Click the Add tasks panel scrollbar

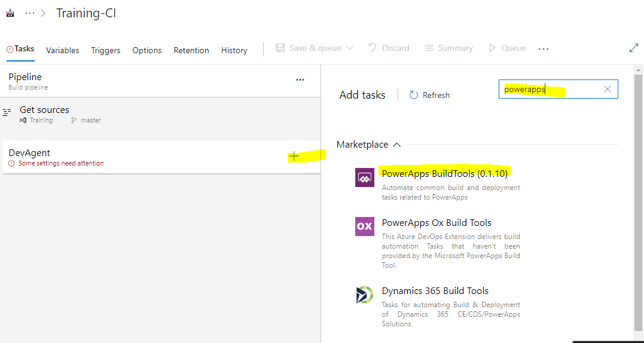(x=638, y=203)
